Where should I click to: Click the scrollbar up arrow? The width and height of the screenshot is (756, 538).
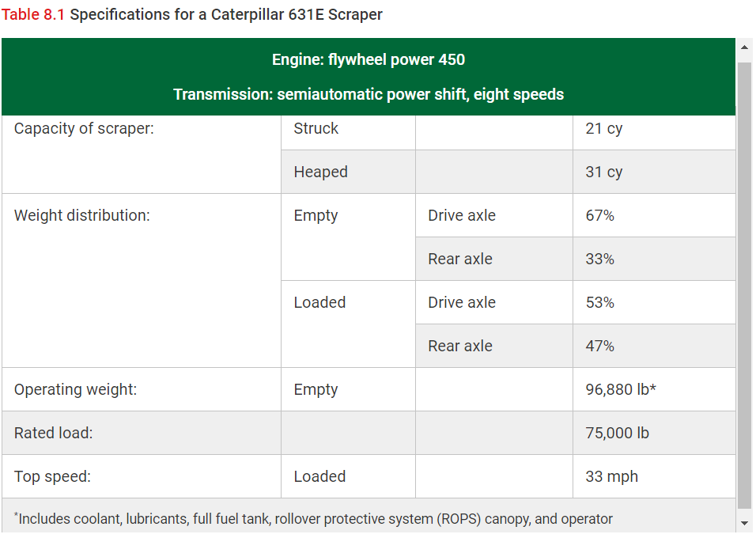(743, 47)
